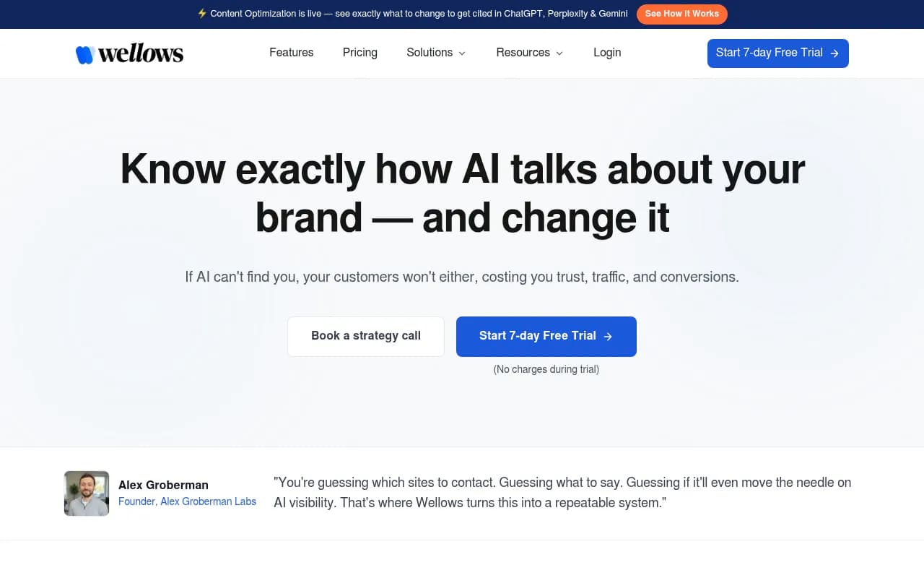Open the Founder, Alex Groberman Labs link

(187, 501)
